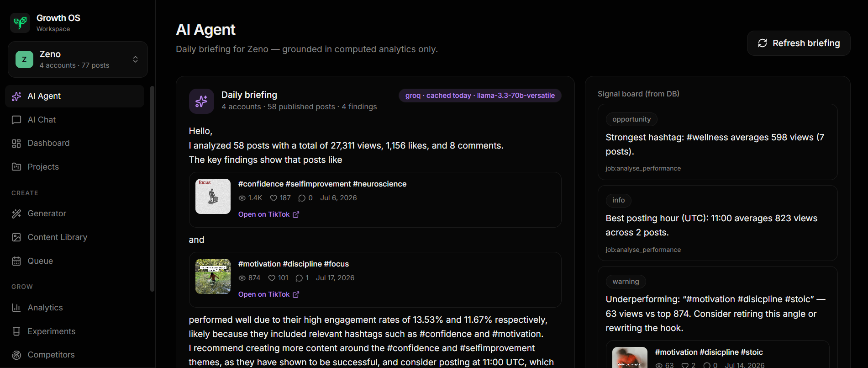Viewport: 868px width, 368px height.
Task: Click the Daily briefing sparkle icon
Action: (201, 101)
